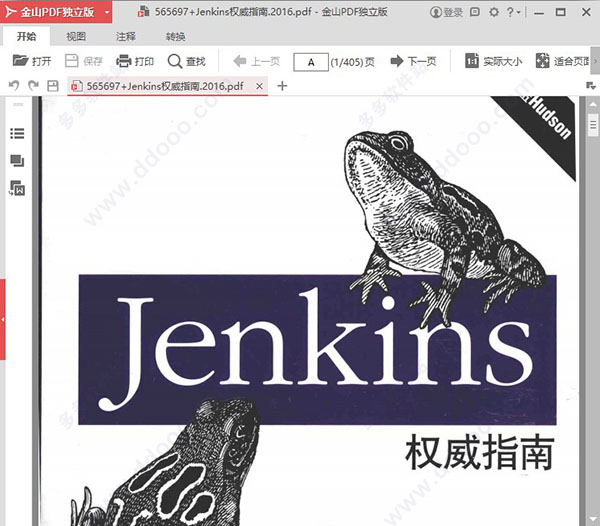Click the 登录 login user icon
600x526 pixels.
[x=435, y=12]
